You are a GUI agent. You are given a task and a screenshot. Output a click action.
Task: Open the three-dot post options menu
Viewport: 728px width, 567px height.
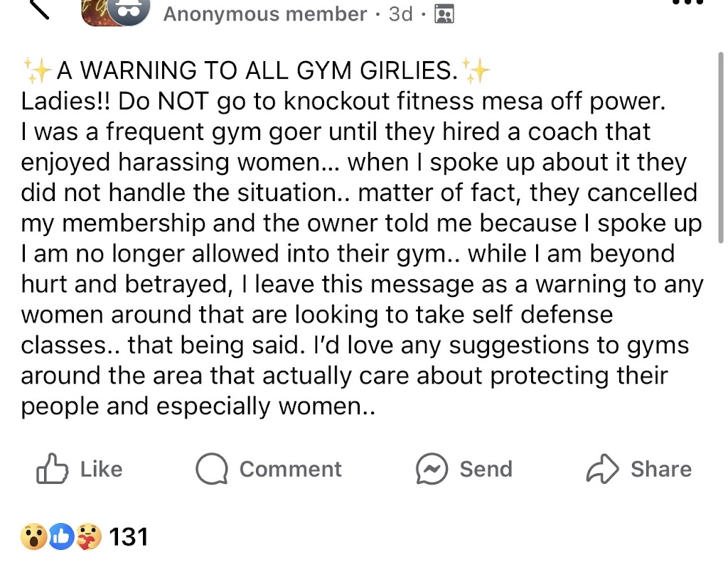coord(687,4)
